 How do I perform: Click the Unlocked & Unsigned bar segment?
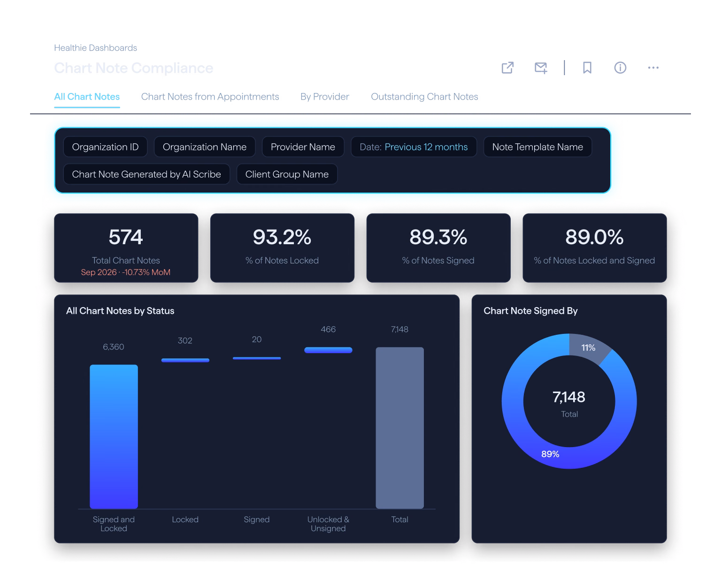click(x=328, y=350)
